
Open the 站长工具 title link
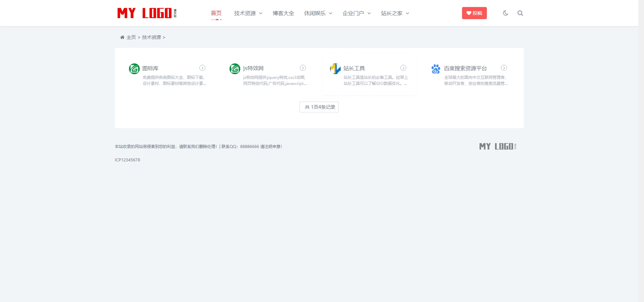[x=354, y=68]
